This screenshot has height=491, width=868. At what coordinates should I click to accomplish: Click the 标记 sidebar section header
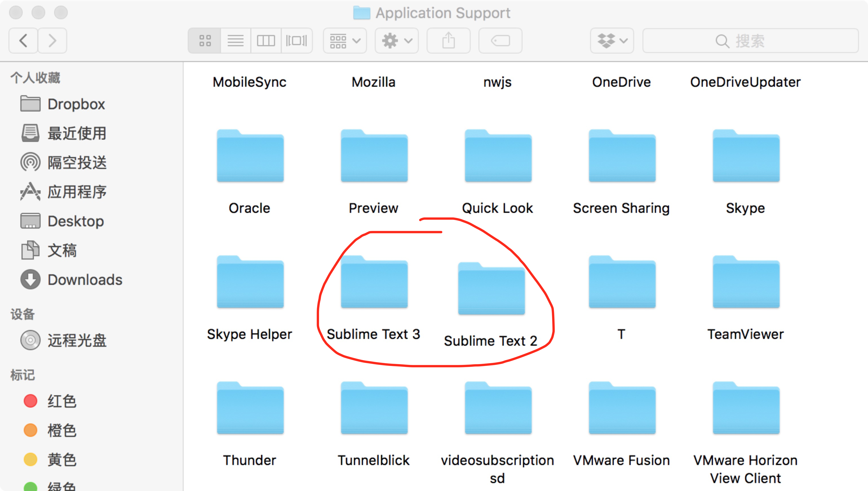point(23,375)
